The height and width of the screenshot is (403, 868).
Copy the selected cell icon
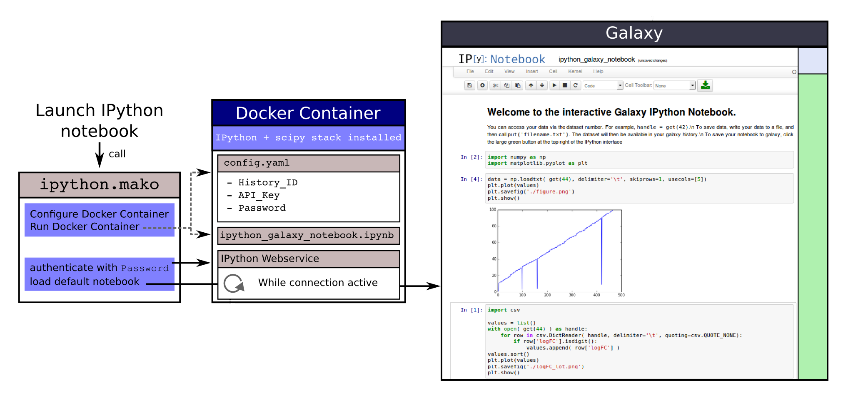pos(506,85)
